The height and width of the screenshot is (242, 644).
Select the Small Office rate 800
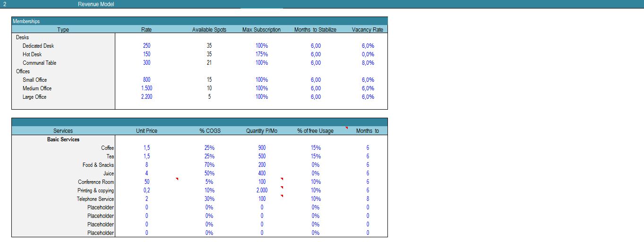[146, 80]
